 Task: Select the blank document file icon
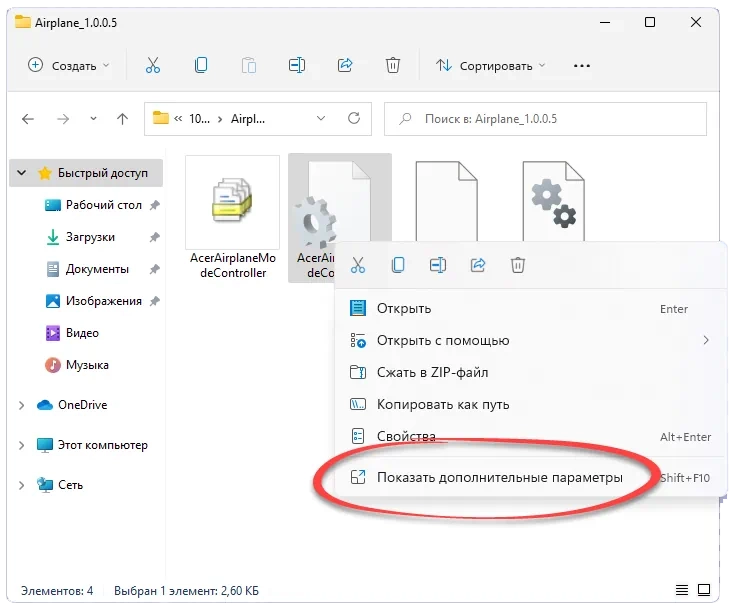446,201
